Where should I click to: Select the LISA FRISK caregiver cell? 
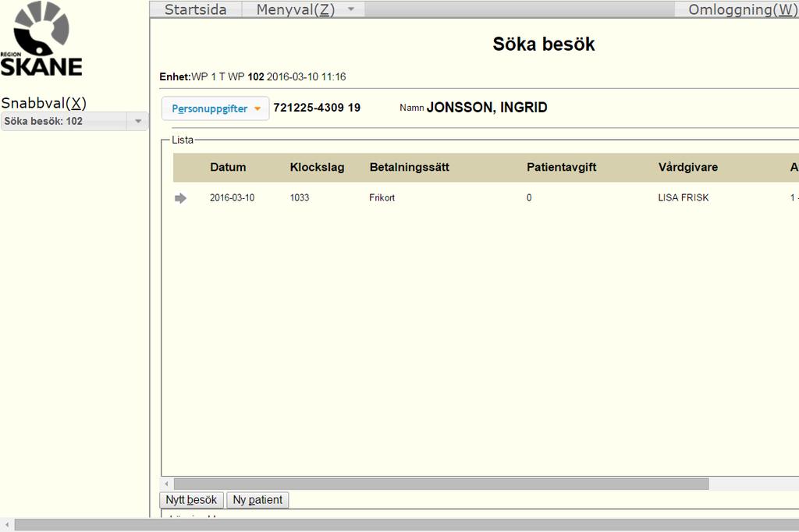tap(684, 197)
